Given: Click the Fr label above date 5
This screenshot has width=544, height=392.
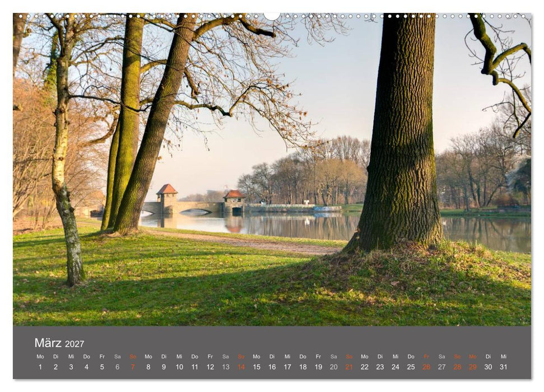Looking at the screenshot, I should pos(102,356).
